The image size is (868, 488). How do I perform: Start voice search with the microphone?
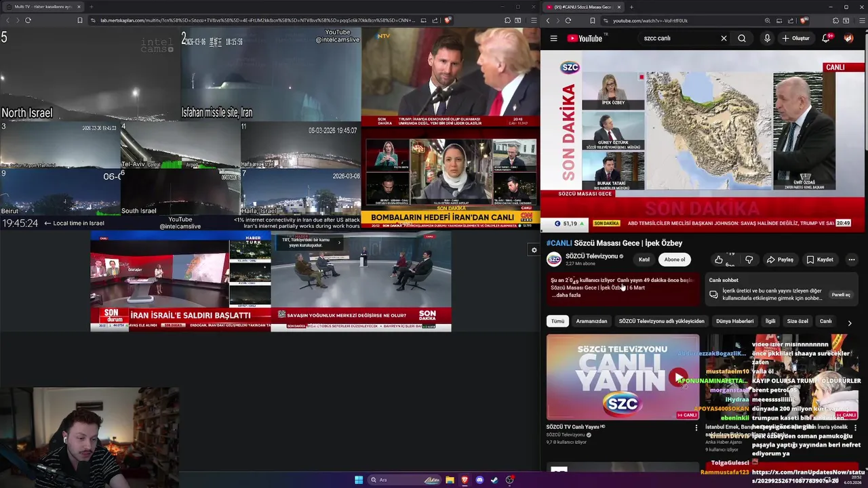767,39
